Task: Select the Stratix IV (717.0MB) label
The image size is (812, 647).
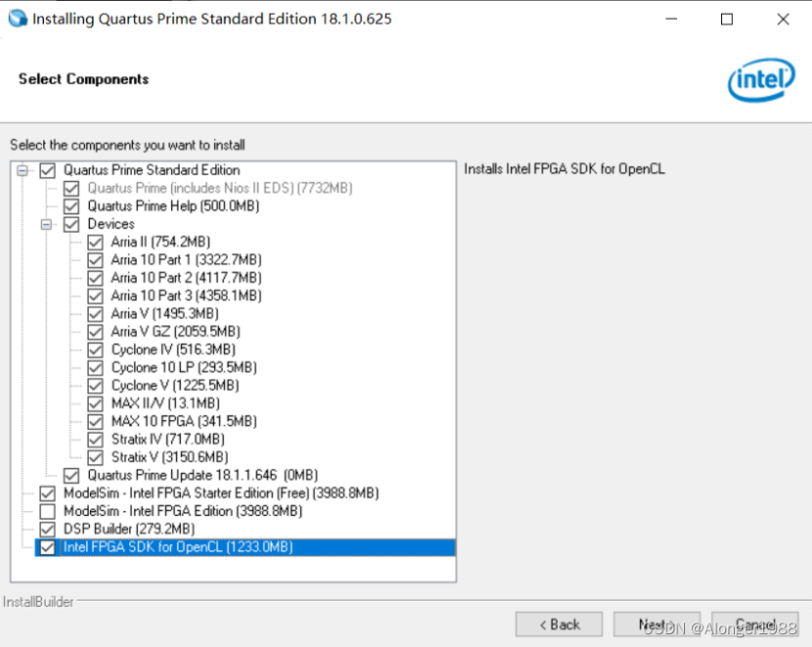Action: [168, 439]
